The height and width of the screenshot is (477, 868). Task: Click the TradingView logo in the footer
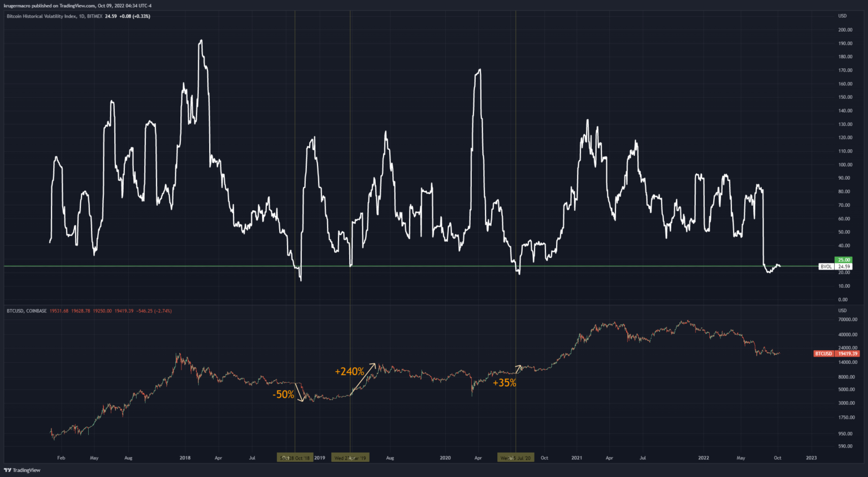[22, 470]
